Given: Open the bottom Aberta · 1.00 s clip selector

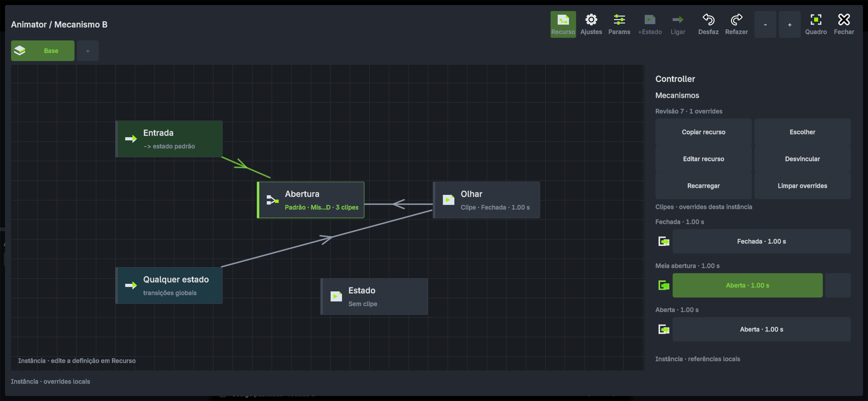Looking at the screenshot, I should (x=761, y=329).
